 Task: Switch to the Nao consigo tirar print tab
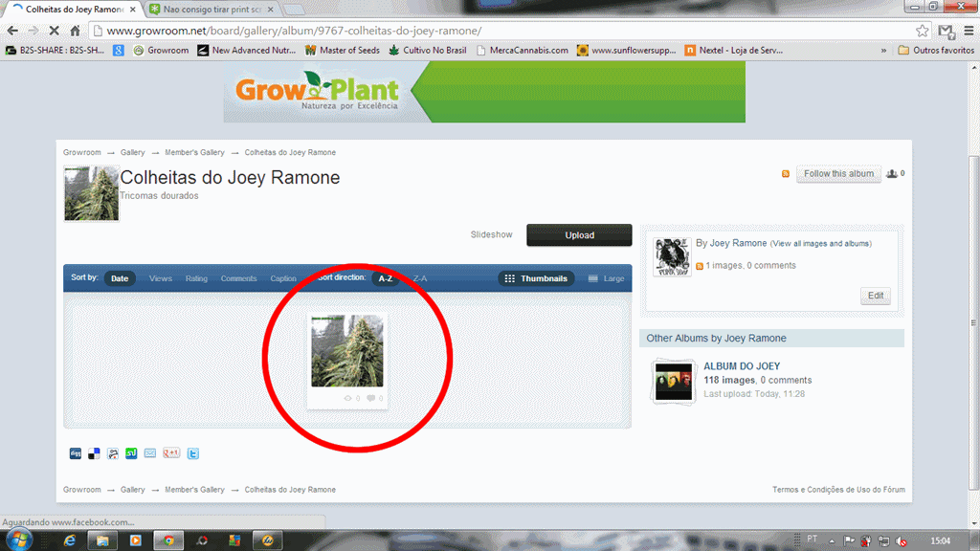(x=212, y=10)
